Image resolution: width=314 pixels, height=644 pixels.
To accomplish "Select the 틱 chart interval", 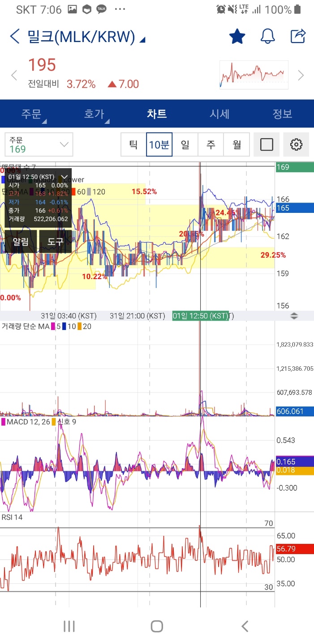I will [133, 144].
